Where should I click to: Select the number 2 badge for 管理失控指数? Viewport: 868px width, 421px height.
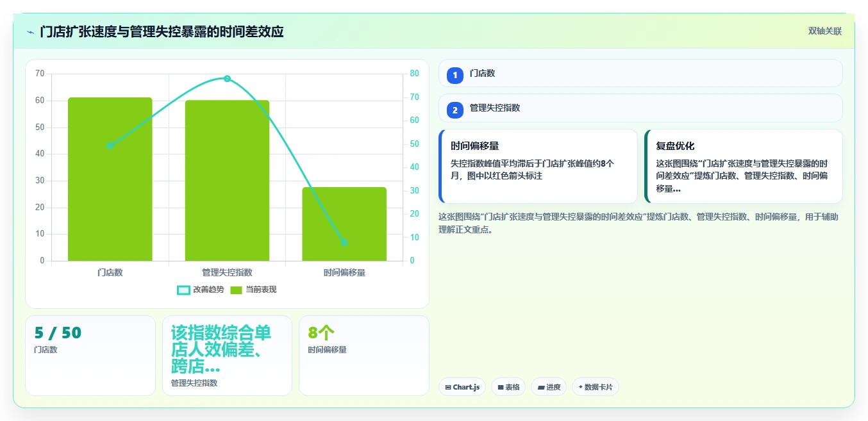click(455, 110)
